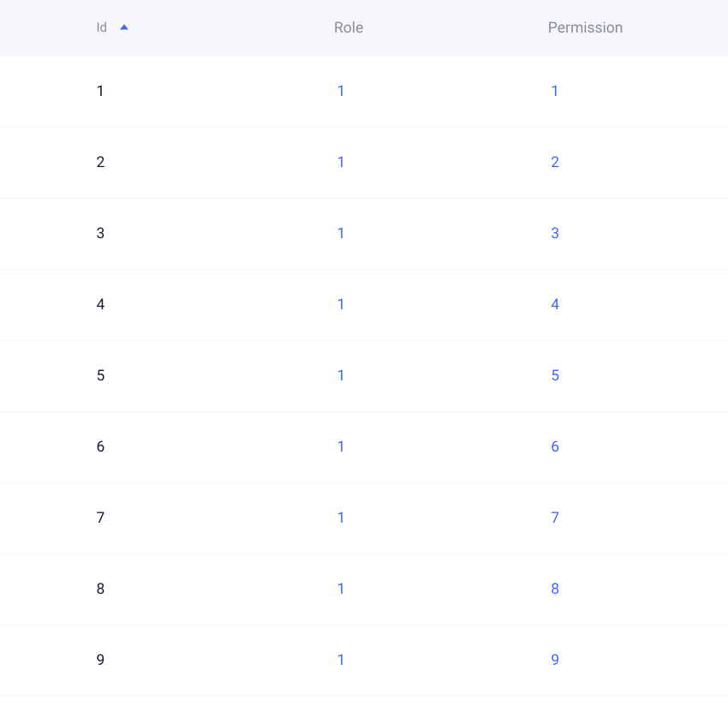Viewport: 728px width, 712px height.
Task: Open Role link in row Id 9
Action: click(341, 660)
